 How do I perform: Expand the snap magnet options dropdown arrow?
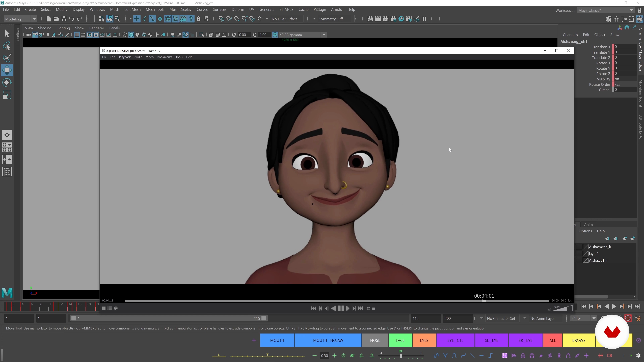(267, 19)
